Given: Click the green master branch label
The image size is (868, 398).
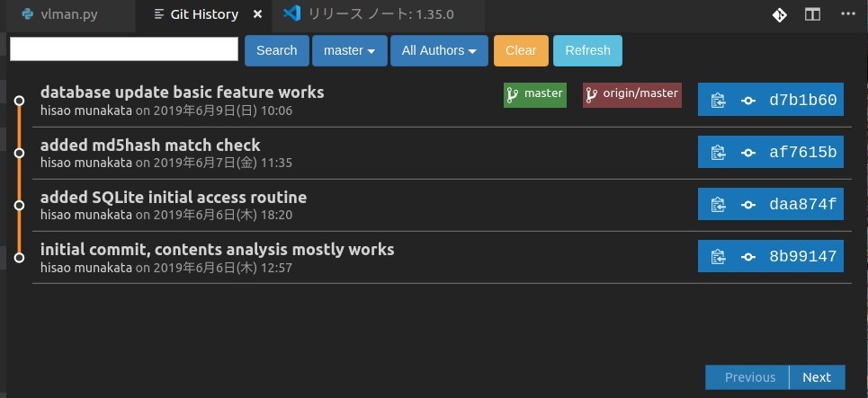Looking at the screenshot, I should click(x=535, y=94).
